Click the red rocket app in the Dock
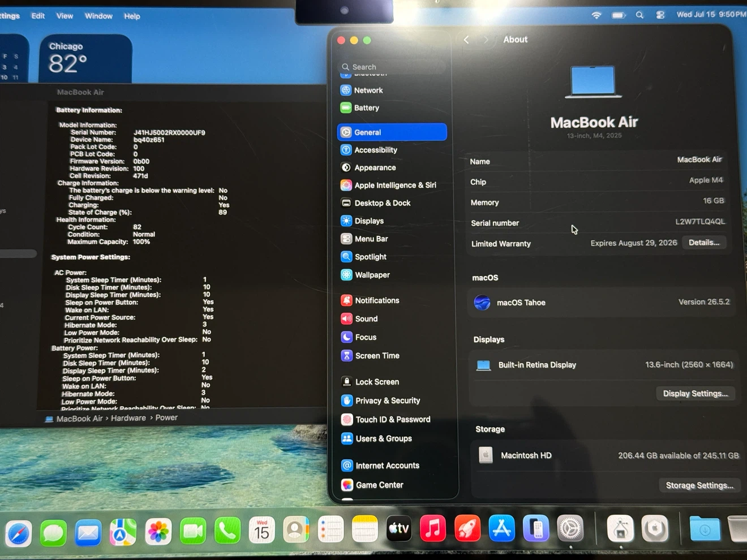The width and height of the screenshot is (747, 560). 467,528
